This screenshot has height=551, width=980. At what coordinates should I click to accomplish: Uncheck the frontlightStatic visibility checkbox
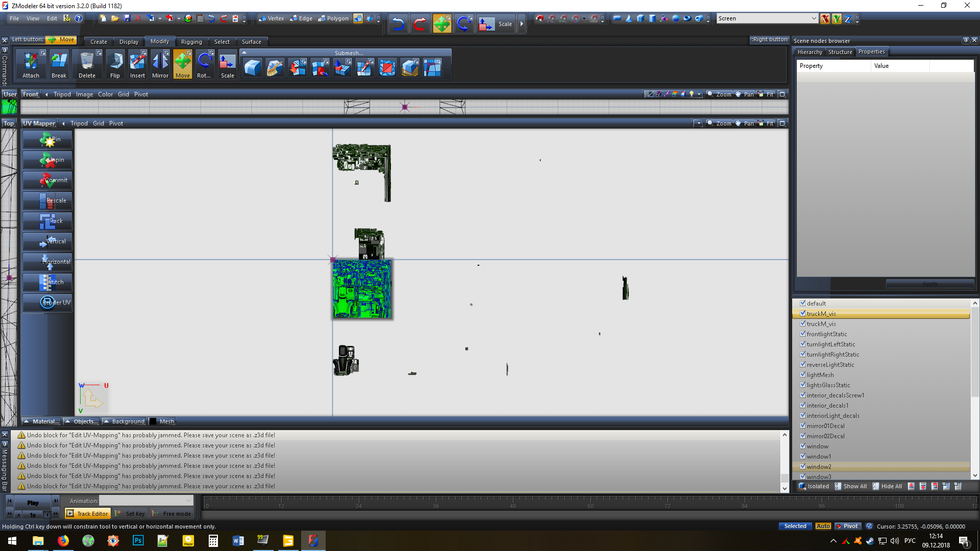pyautogui.click(x=803, y=334)
